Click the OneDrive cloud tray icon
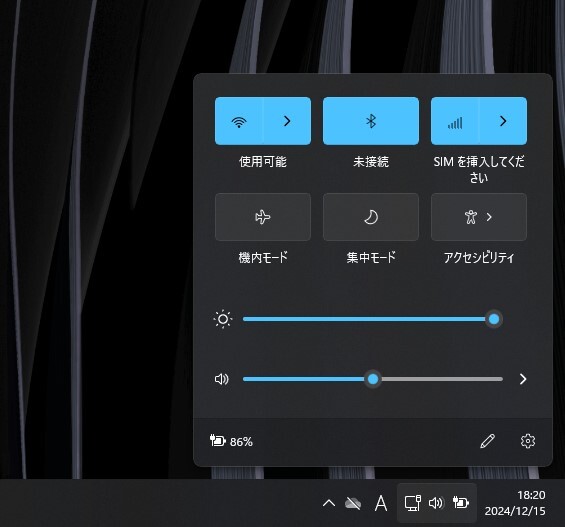The height and width of the screenshot is (527, 565). 353,503
